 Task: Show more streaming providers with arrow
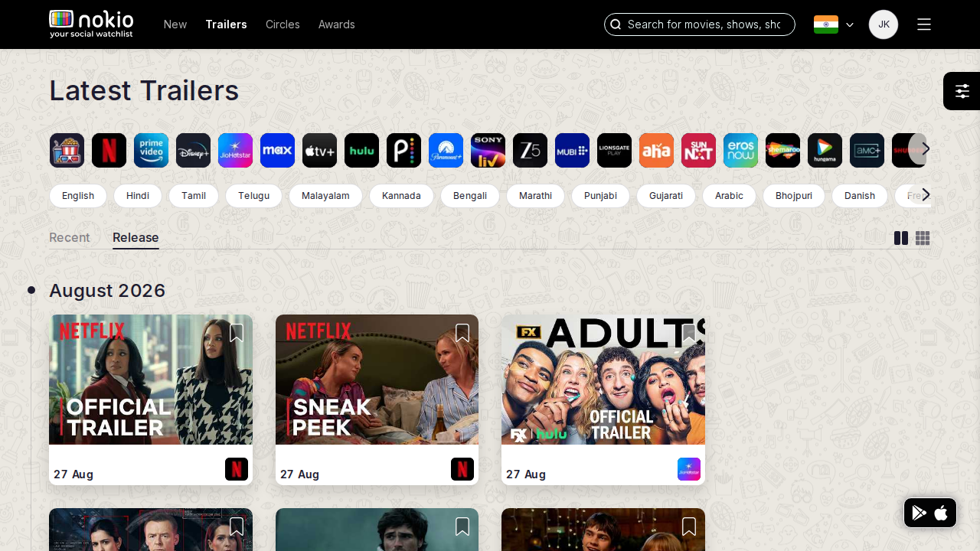[x=926, y=148]
